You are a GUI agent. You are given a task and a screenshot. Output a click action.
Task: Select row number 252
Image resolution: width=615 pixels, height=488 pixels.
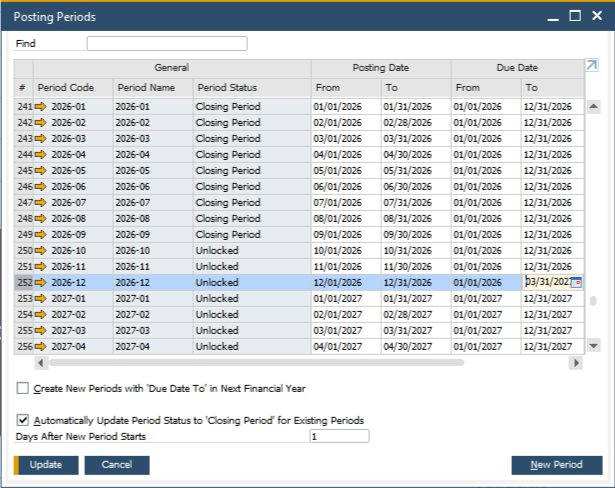click(24, 282)
